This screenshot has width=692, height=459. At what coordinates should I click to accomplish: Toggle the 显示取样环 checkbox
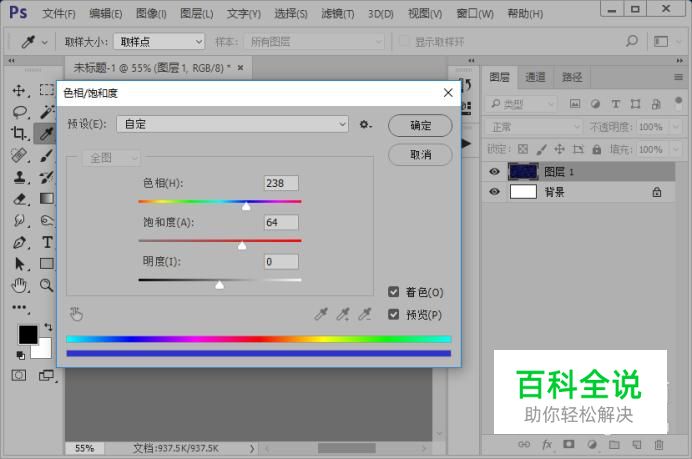403,41
